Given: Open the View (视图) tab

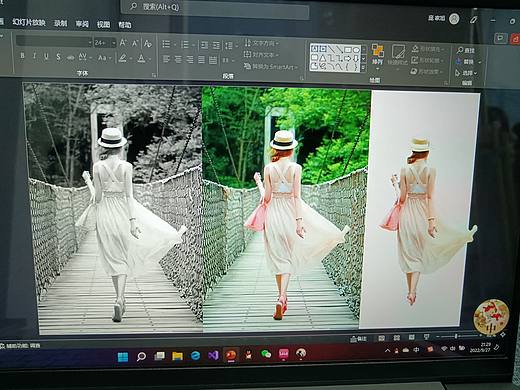Looking at the screenshot, I should [x=103, y=24].
